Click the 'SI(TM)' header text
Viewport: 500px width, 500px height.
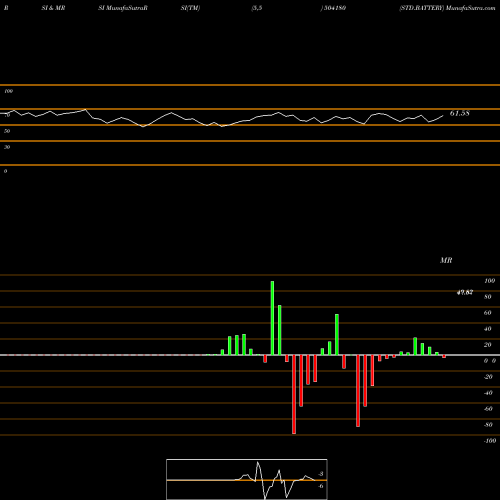pos(190,8)
